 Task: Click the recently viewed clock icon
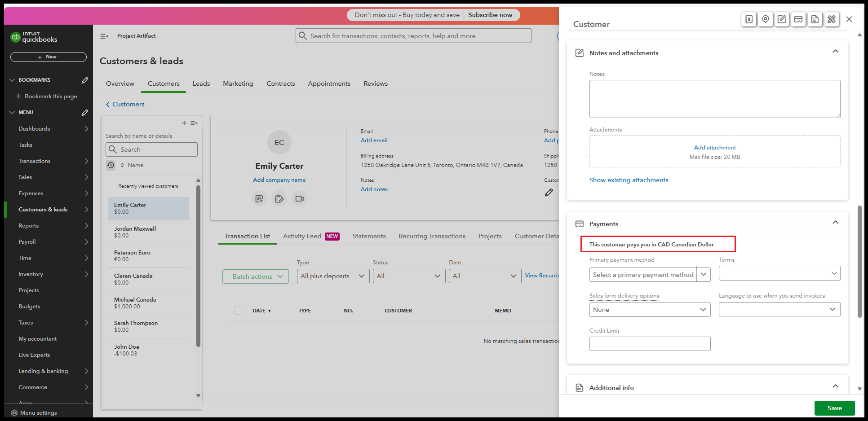pos(111,165)
